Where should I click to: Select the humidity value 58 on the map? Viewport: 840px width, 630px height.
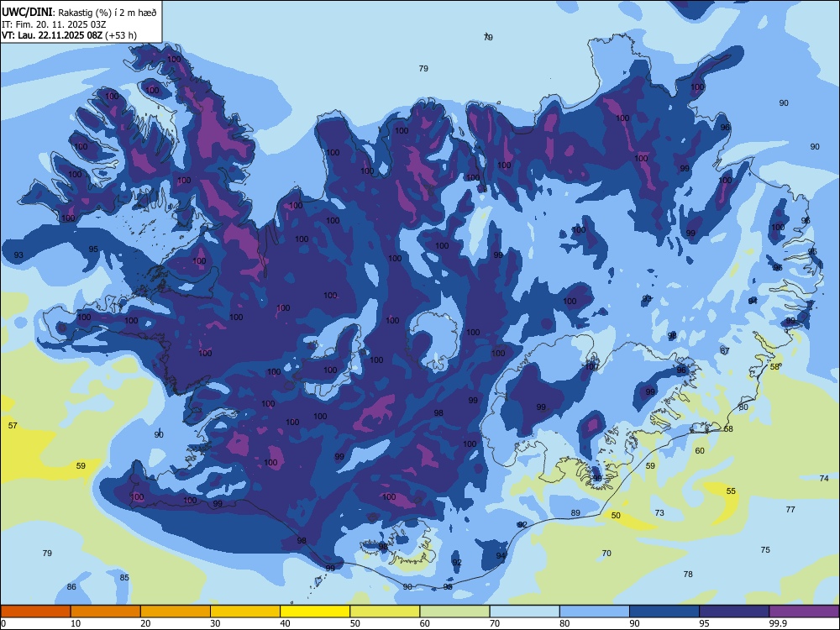[774, 367]
